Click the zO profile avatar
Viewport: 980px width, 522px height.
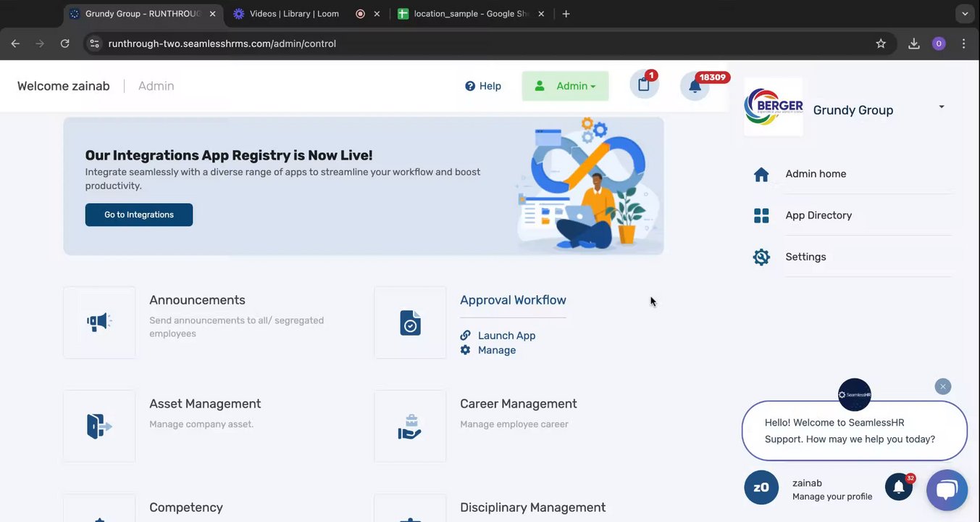click(761, 487)
